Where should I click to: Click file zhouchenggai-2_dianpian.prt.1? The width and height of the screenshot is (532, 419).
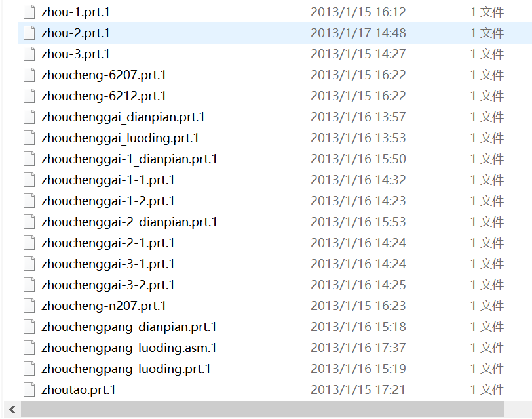pyautogui.click(x=129, y=222)
